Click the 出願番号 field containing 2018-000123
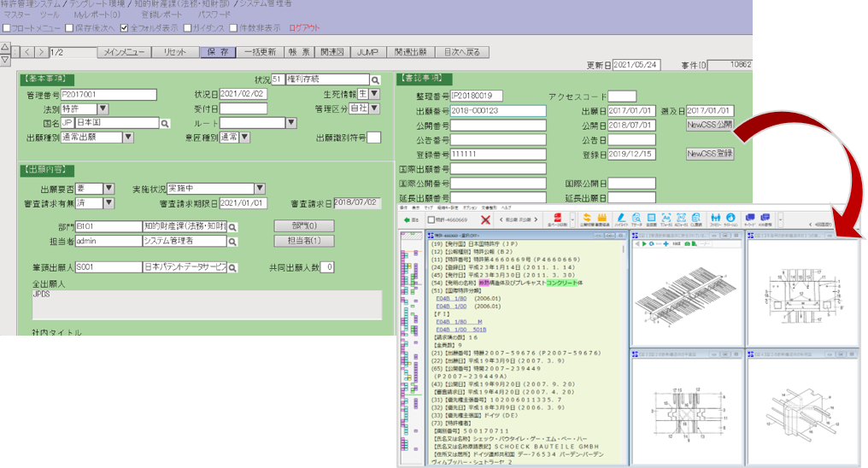Viewport: 868px width, 468px height. (498, 111)
